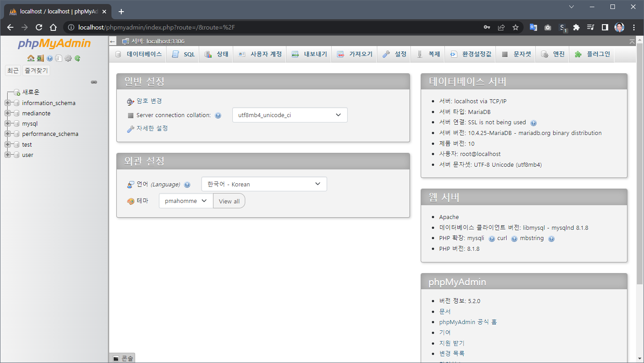
Task: Click the S extension icon with badge 1
Action: click(563, 28)
